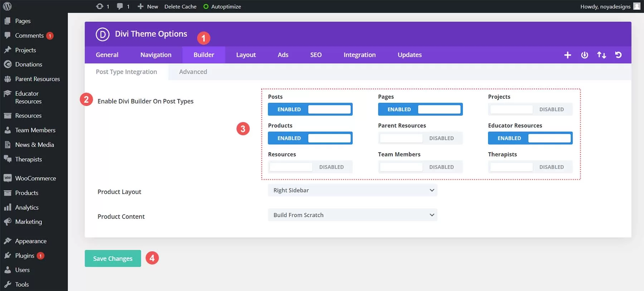Click the Save Changes button
The image size is (644, 291).
point(113,258)
